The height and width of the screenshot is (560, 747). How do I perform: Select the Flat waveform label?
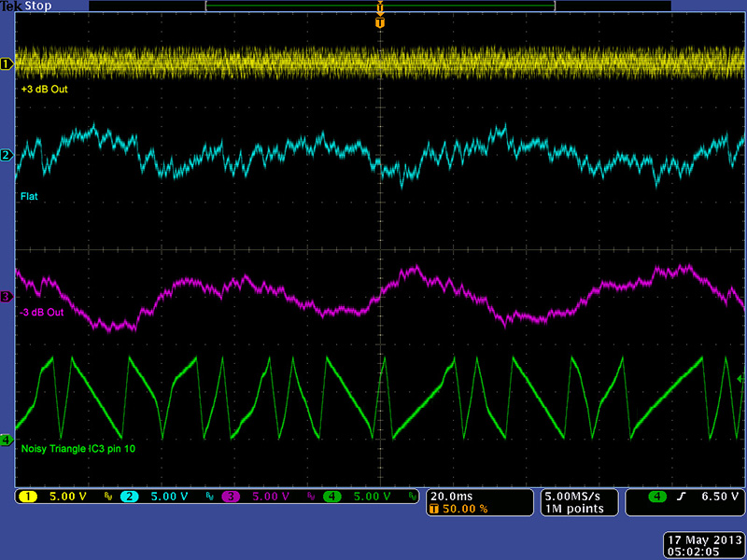click(30, 196)
